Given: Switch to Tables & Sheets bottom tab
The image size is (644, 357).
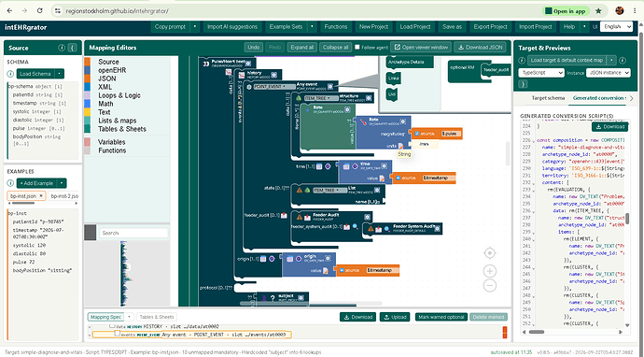Looking at the screenshot, I should (x=157, y=317).
